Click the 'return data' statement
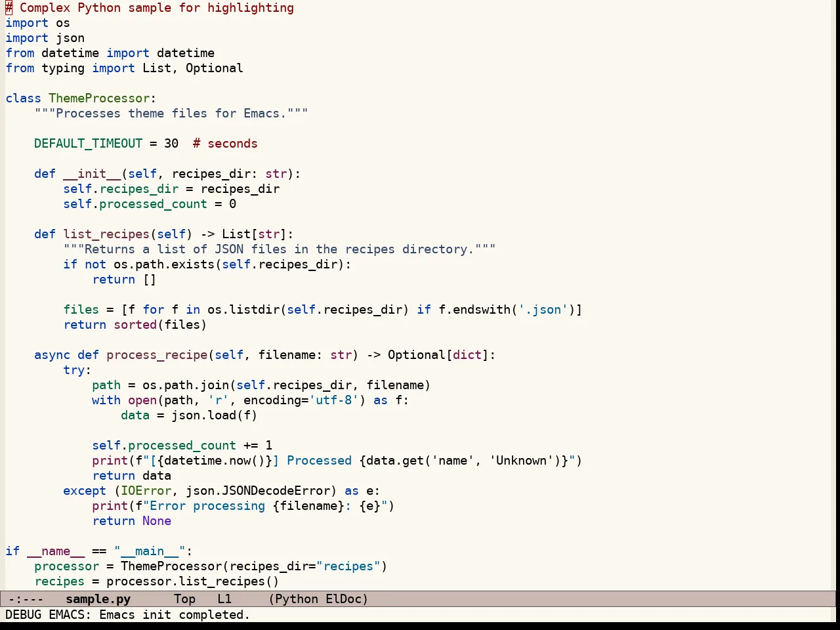 131,476
